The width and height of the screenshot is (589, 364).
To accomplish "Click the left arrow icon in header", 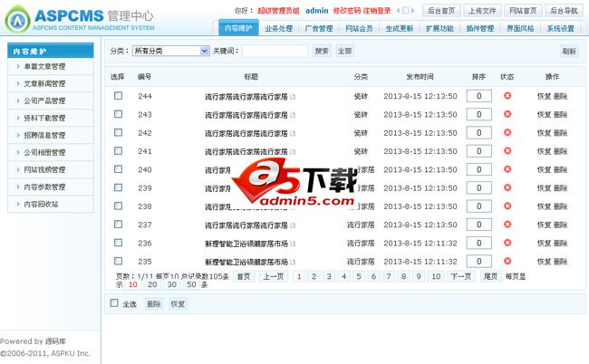I will (398, 11).
